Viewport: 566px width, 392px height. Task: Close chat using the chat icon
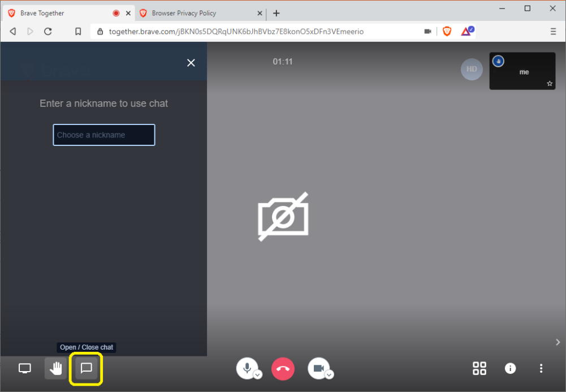click(86, 369)
